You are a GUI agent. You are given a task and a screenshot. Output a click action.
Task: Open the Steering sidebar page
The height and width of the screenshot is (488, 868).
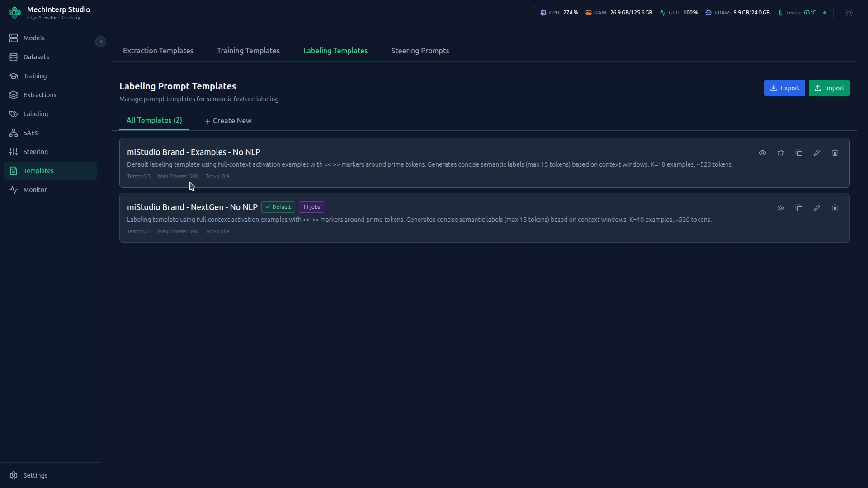[50, 152]
